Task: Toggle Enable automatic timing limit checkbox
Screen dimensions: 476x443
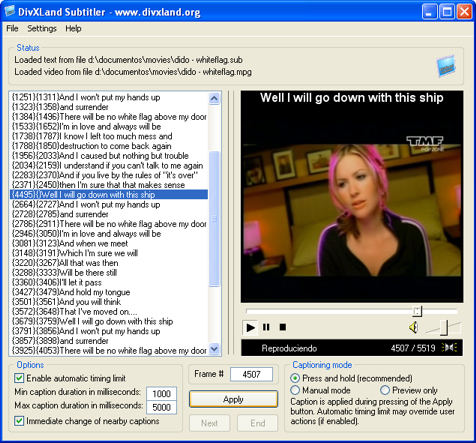Action: click(x=19, y=378)
